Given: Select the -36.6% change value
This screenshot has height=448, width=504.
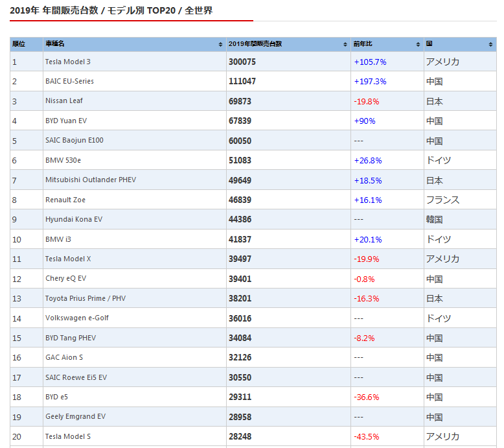Looking at the screenshot, I should pos(367,397).
